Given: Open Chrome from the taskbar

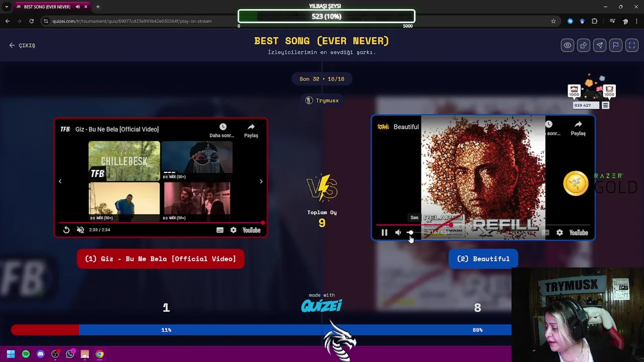Looking at the screenshot, I should pyautogui.click(x=100, y=354).
